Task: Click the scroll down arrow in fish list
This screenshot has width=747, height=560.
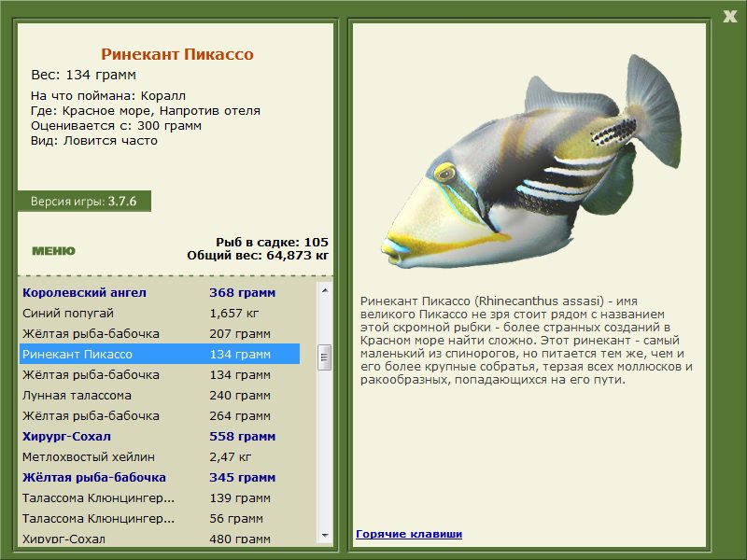Action: (x=325, y=535)
